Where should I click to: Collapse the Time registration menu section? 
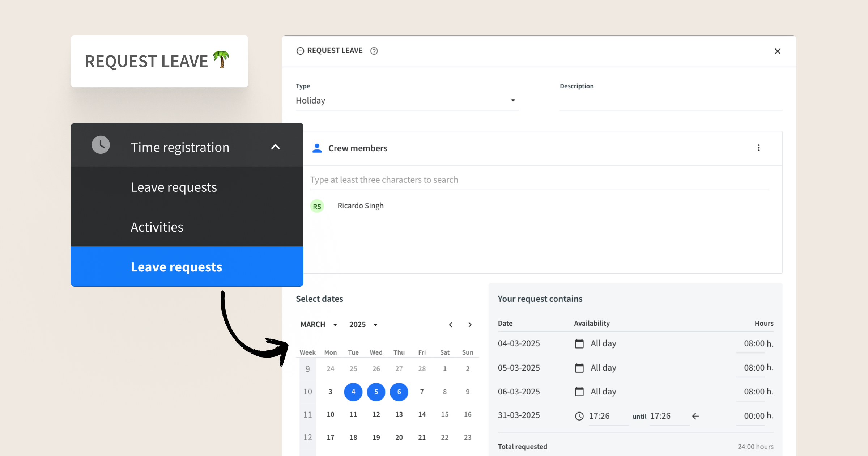(x=275, y=147)
